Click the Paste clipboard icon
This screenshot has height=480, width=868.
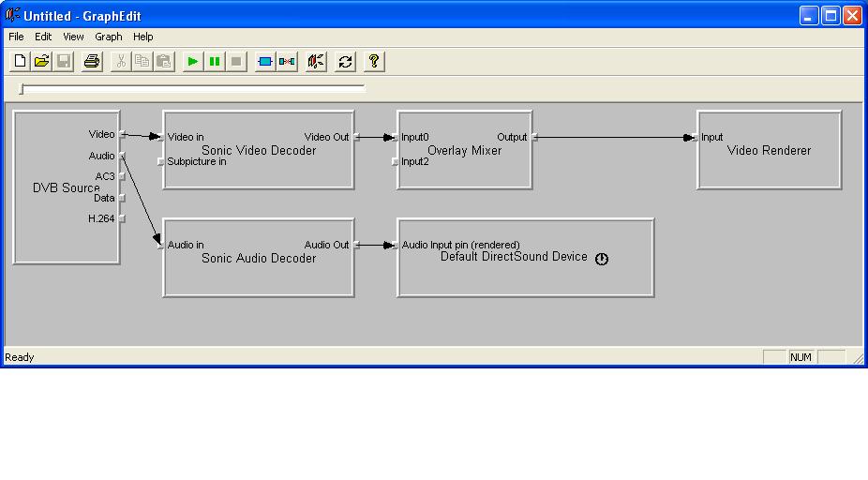point(164,62)
